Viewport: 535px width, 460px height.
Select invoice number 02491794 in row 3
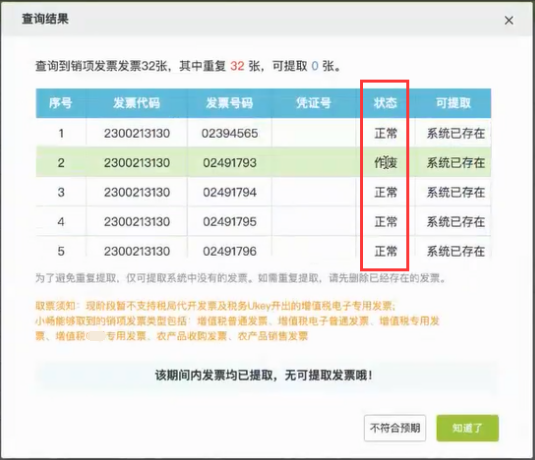(230, 192)
